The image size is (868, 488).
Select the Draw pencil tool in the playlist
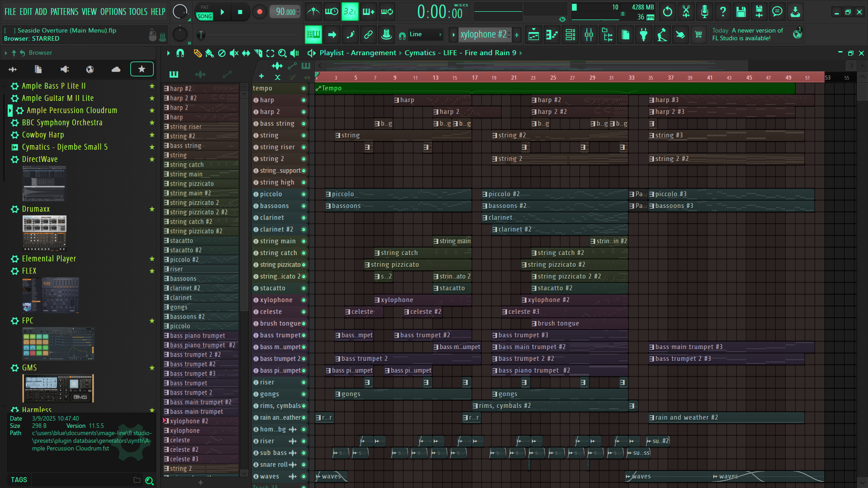point(197,53)
